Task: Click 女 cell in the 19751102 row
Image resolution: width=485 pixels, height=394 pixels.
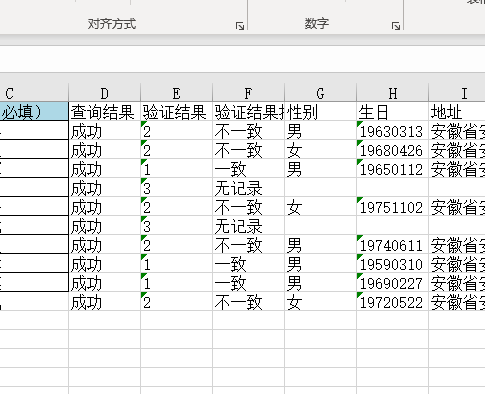Action: coord(320,207)
